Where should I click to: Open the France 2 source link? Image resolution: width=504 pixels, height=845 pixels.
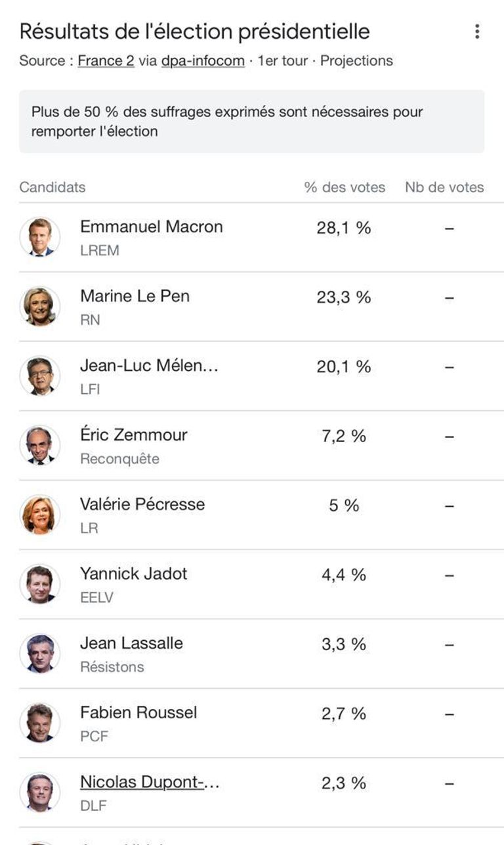106,61
